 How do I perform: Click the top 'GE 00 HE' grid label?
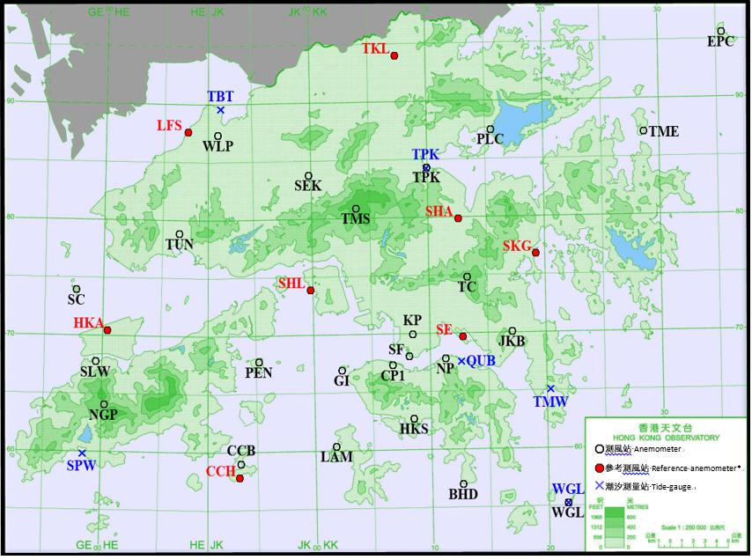point(109,12)
